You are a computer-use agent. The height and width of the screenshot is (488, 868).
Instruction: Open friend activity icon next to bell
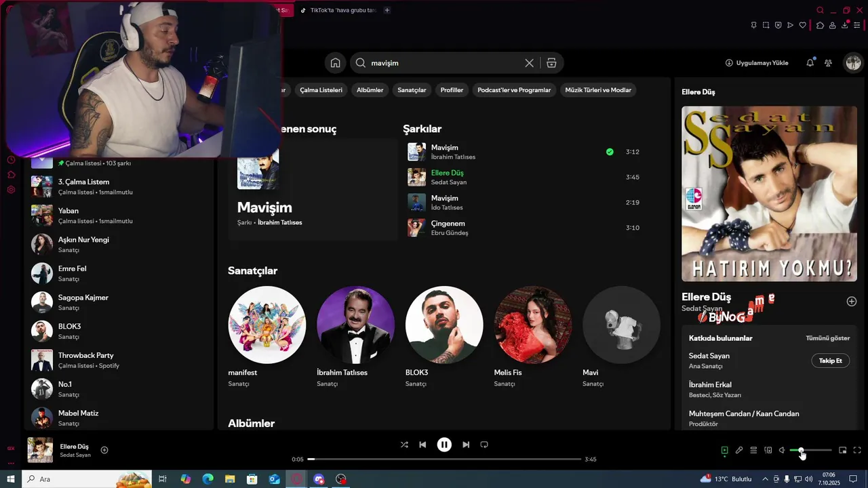tap(828, 63)
